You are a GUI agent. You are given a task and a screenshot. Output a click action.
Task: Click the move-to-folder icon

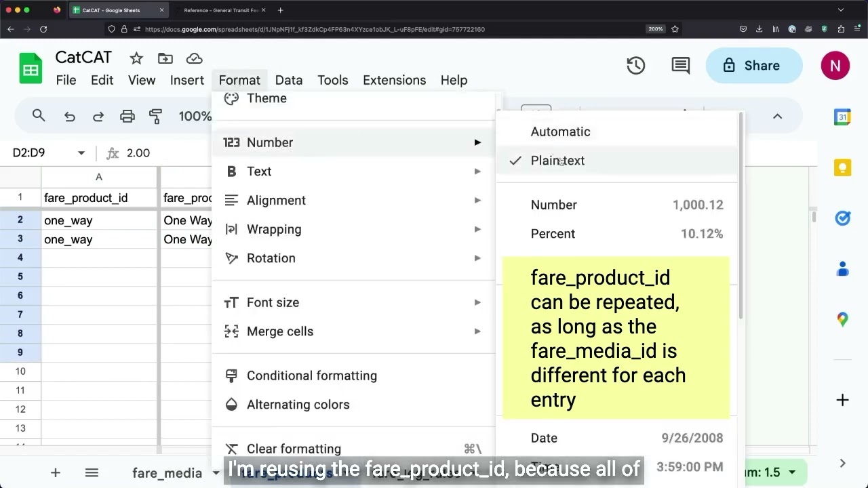[x=165, y=58]
